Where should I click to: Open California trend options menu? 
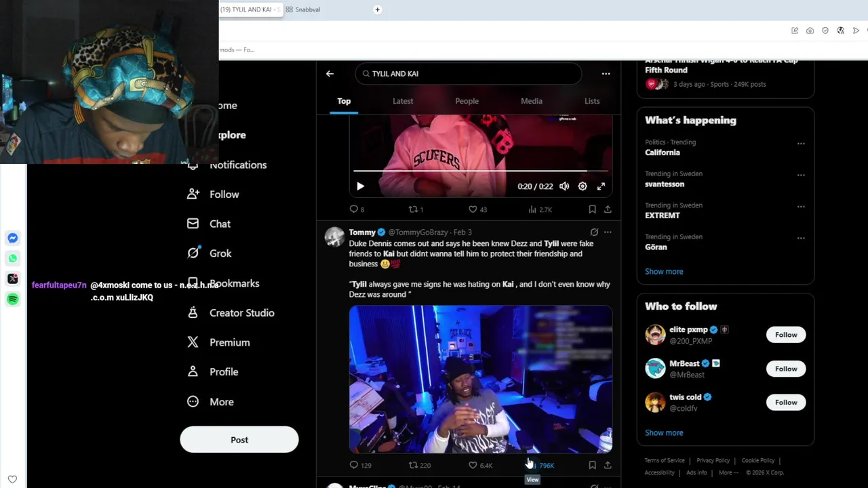[801, 144]
